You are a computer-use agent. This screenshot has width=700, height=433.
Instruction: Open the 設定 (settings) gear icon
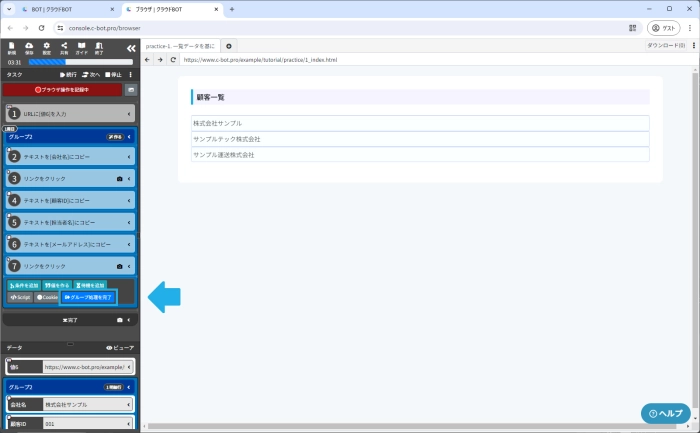tap(47, 47)
